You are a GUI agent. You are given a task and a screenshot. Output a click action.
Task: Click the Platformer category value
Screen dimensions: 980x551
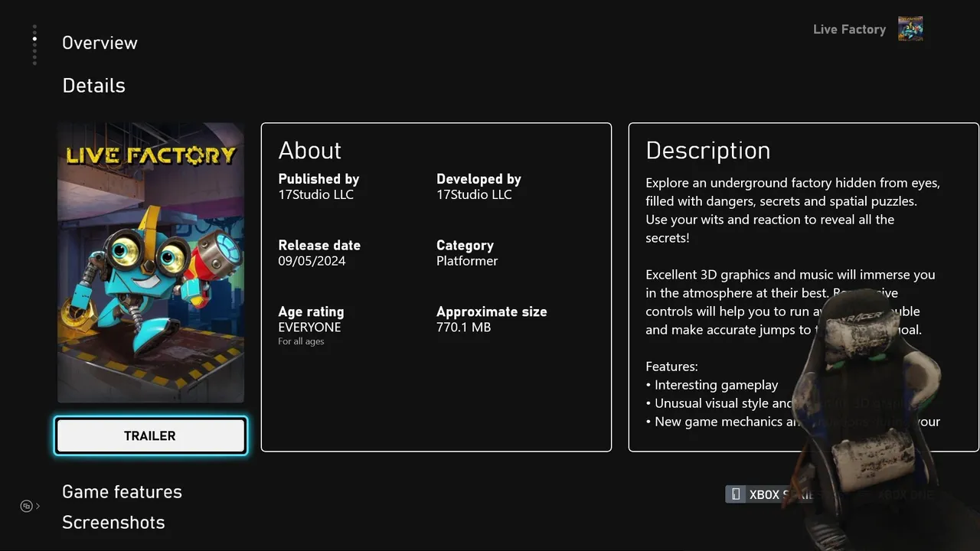click(x=467, y=261)
